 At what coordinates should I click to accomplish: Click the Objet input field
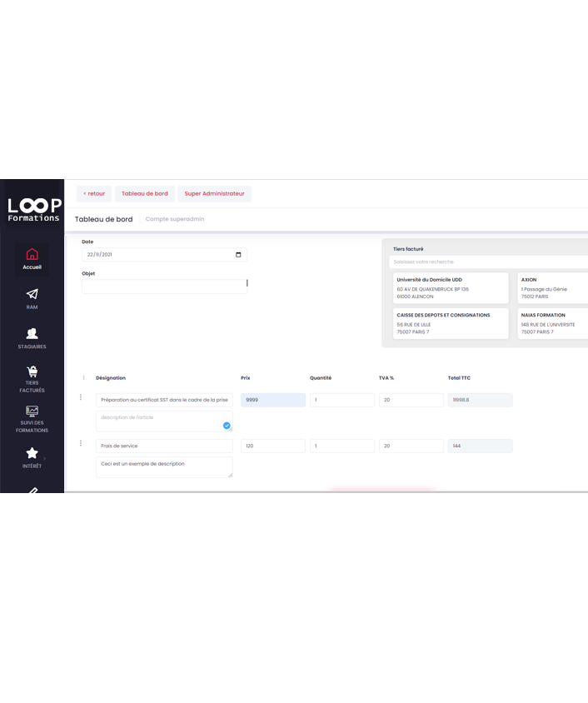pyautogui.click(x=164, y=287)
